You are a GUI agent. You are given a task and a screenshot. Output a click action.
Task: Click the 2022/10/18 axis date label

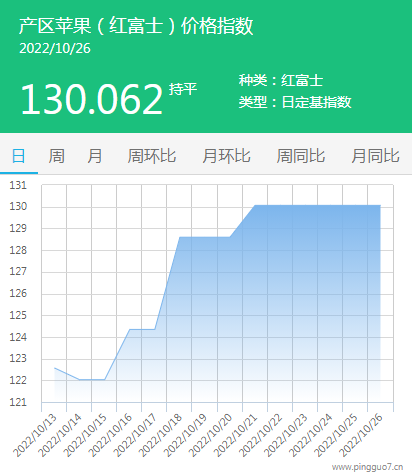(x=160, y=435)
